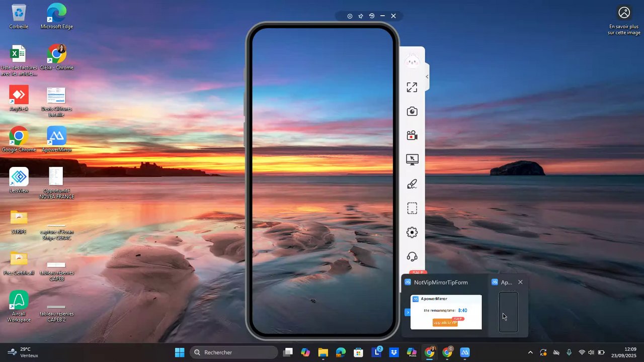Open Corbeille recycle bin desktop icon
The width and height of the screenshot is (644, 362).
pos(19,17)
